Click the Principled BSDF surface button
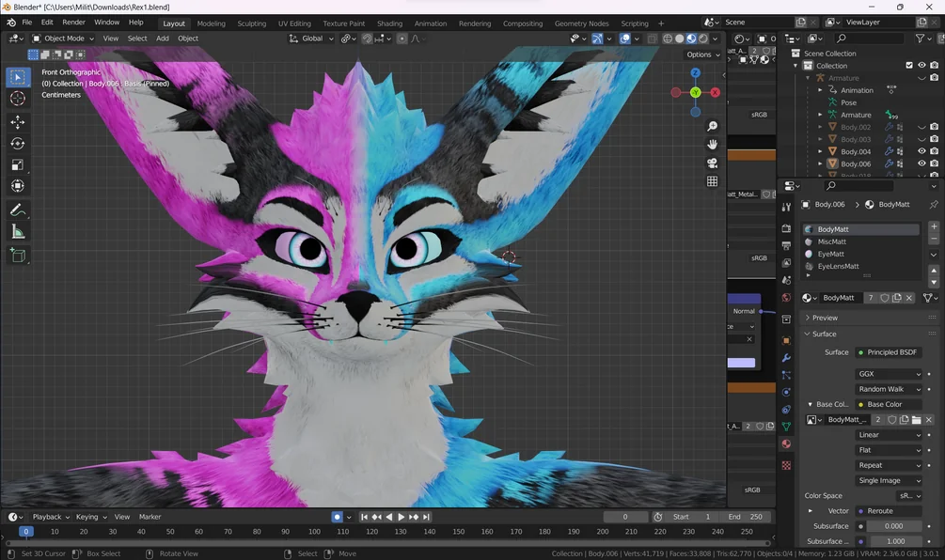The image size is (945, 560). click(889, 352)
